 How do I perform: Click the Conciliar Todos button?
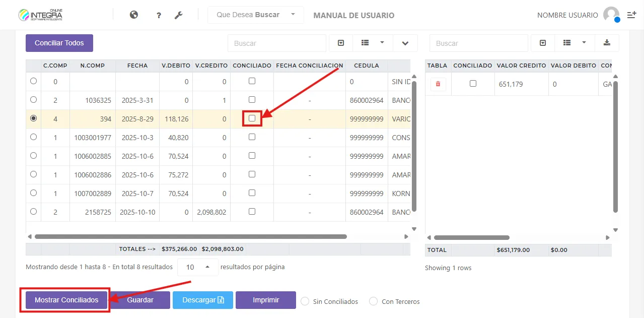point(59,43)
